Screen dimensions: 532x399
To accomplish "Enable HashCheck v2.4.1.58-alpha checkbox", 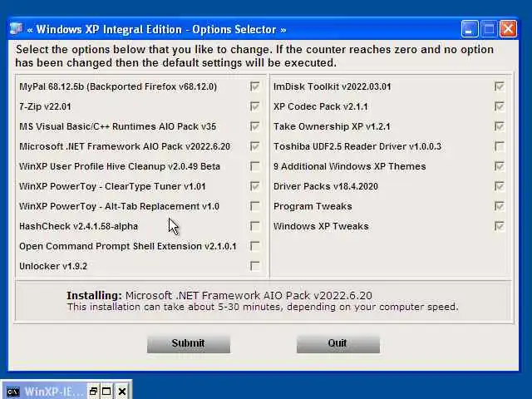I will click(255, 226).
